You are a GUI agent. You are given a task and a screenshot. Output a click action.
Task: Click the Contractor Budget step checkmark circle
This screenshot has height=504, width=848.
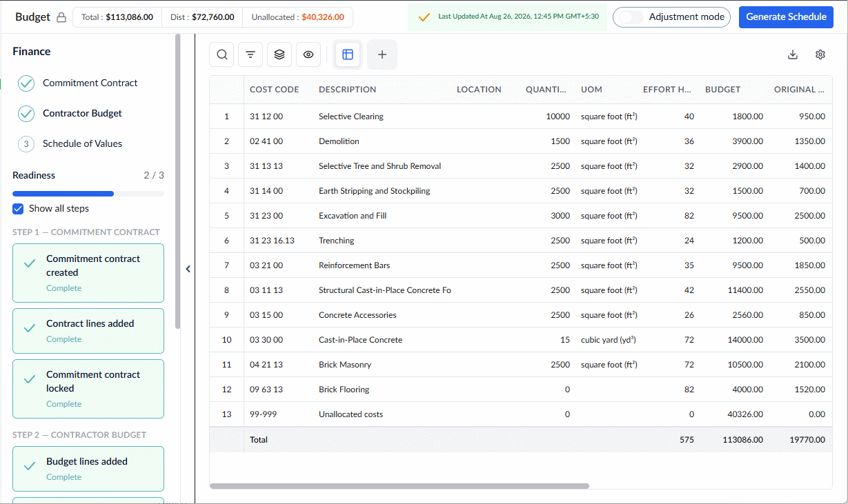tap(26, 113)
